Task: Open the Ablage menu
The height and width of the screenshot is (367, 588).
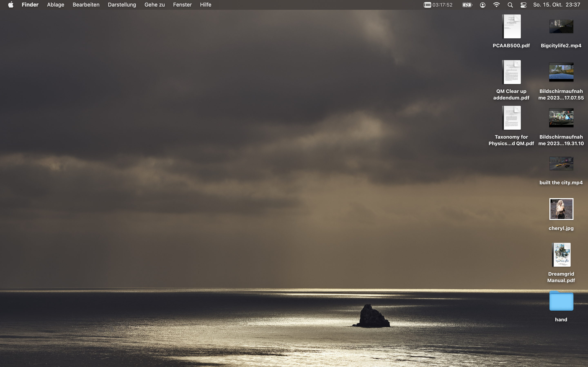Action: [55, 5]
